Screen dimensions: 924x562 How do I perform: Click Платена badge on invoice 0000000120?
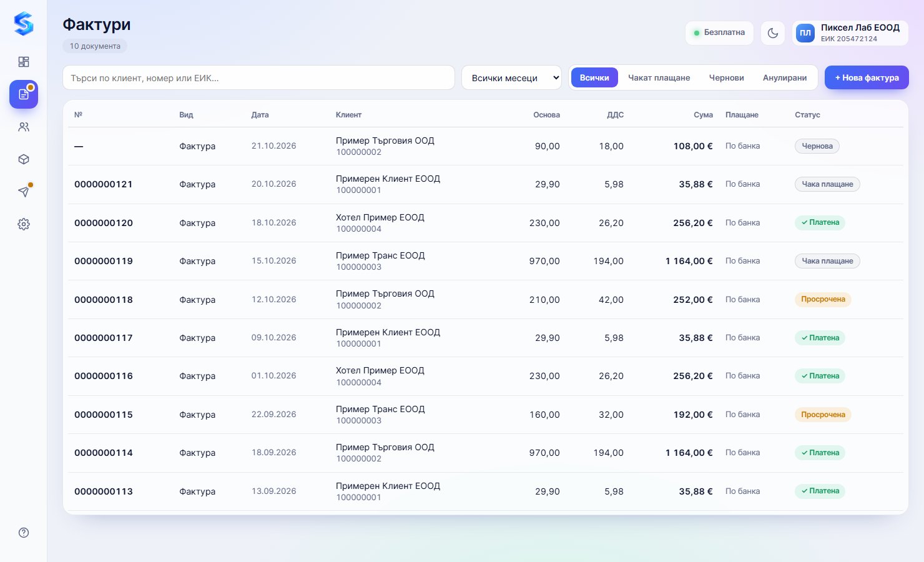[820, 223]
